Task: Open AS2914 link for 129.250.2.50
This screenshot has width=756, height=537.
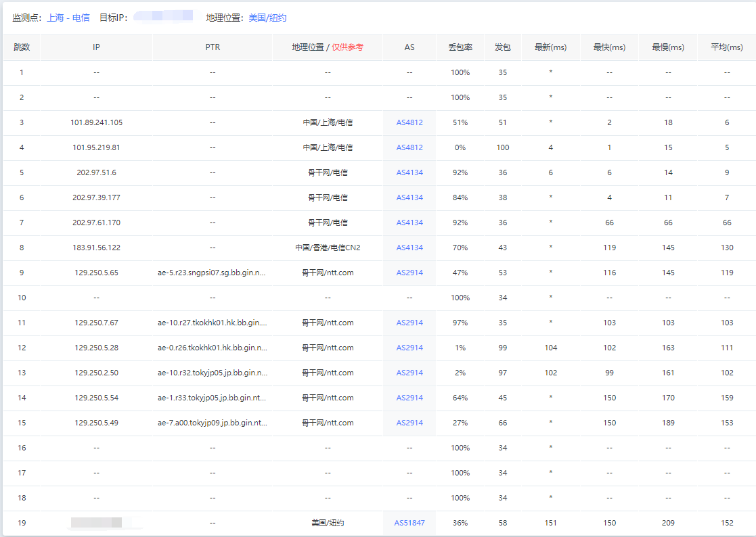Action: [409, 373]
